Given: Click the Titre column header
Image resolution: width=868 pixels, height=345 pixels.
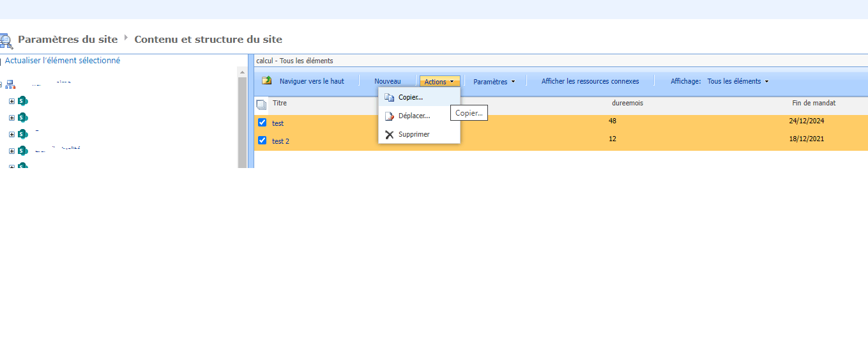Looking at the screenshot, I should [280, 103].
